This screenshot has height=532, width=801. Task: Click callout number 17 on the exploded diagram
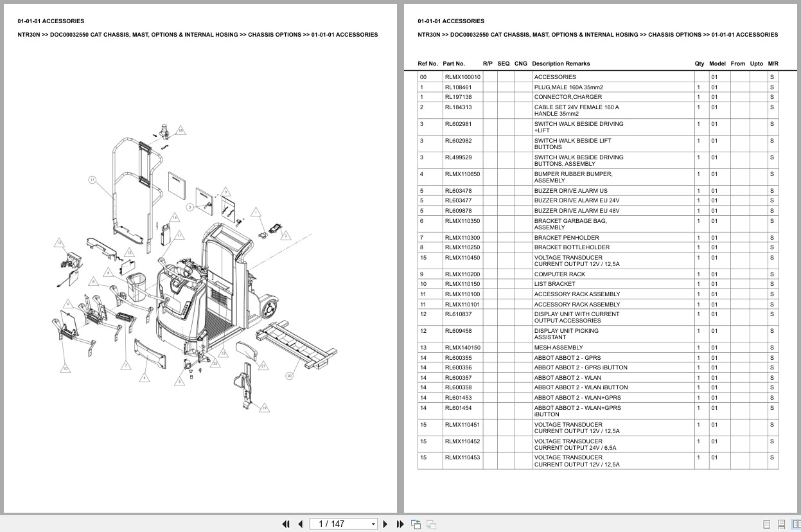94,181
